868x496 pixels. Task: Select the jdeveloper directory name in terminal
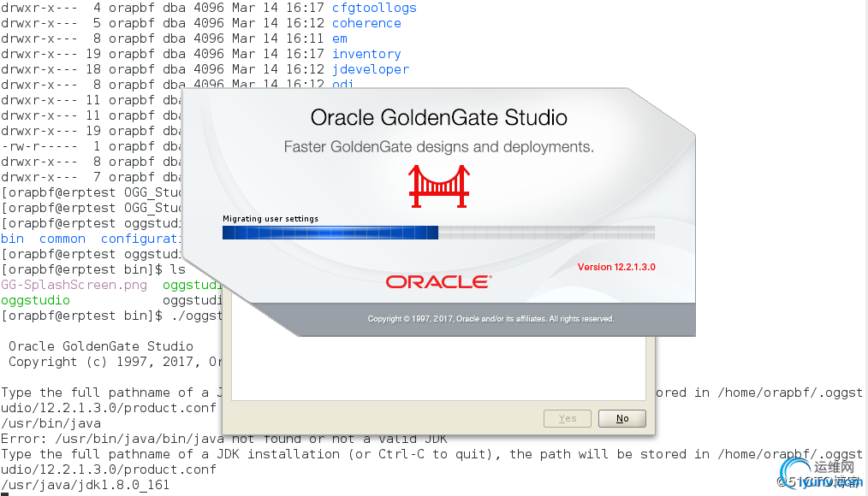(371, 69)
